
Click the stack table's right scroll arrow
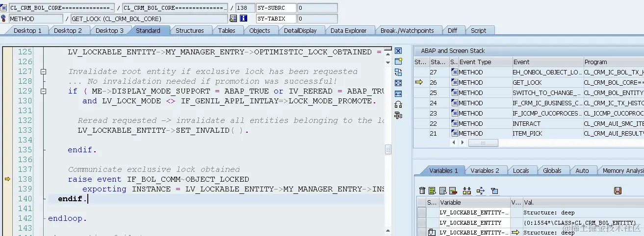pos(462,142)
